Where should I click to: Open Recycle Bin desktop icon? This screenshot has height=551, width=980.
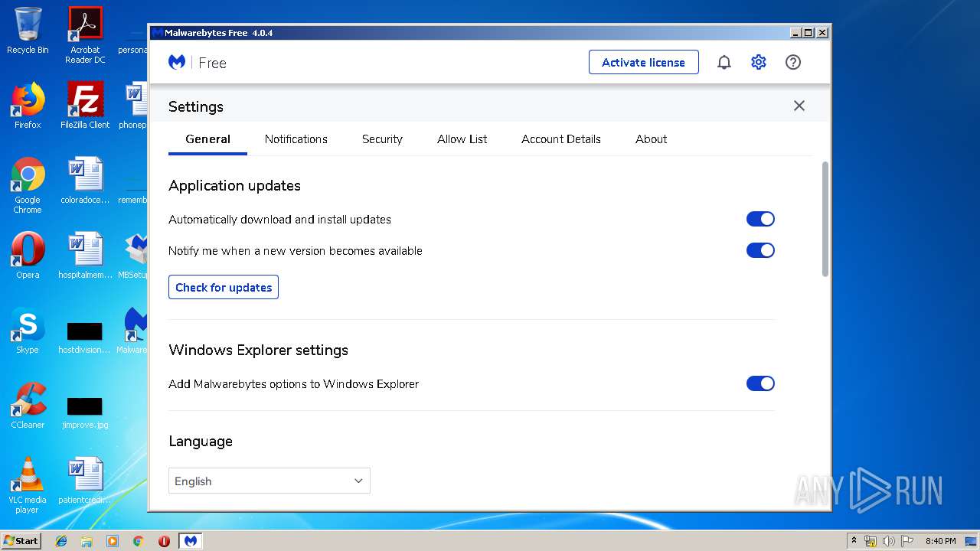(28, 31)
